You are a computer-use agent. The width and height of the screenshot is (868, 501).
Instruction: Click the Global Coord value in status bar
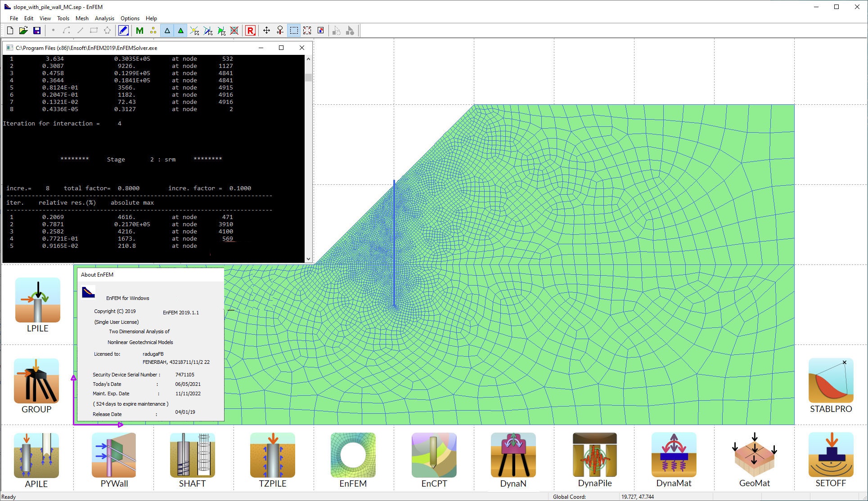(x=638, y=497)
